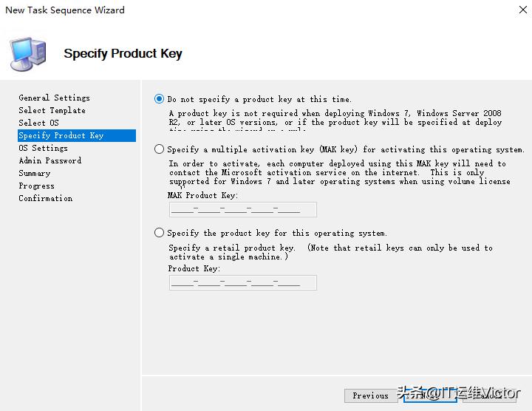Click the 'Specify Product Key' page heading
Image resolution: width=532 pixels, height=411 pixels.
click(x=123, y=53)
